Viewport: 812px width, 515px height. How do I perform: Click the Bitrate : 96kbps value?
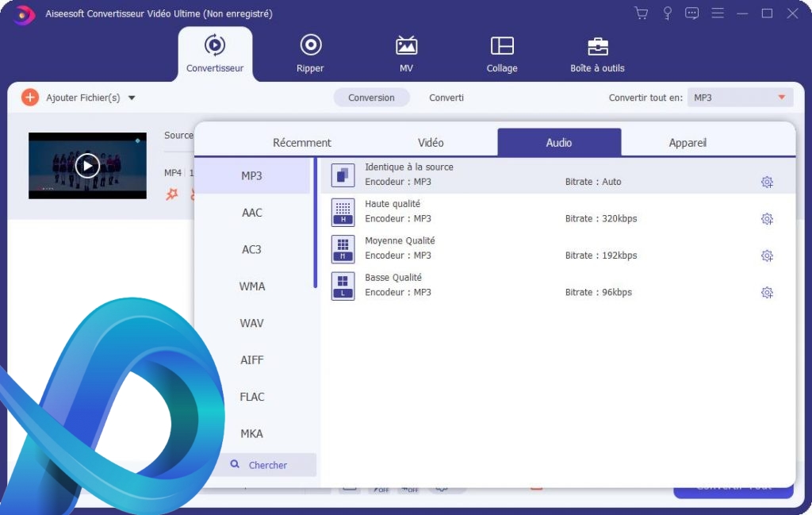599,292
